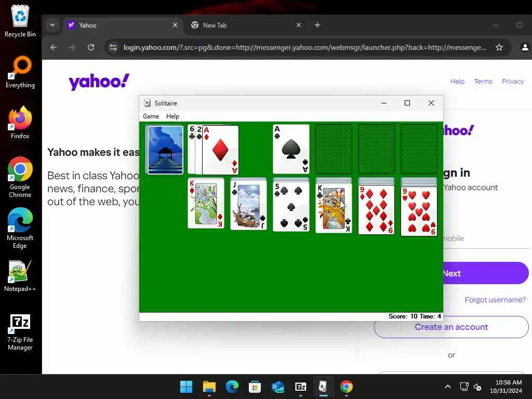Select the Ace of Diamonds waste card

[220, 150]
